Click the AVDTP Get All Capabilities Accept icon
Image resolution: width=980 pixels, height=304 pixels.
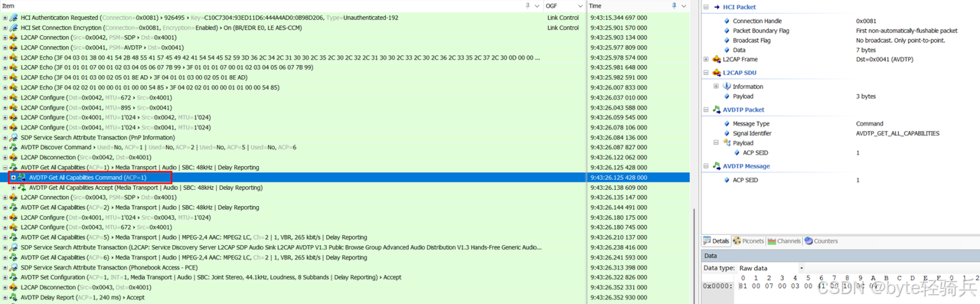pyautogui.click(x=21, y=188)
